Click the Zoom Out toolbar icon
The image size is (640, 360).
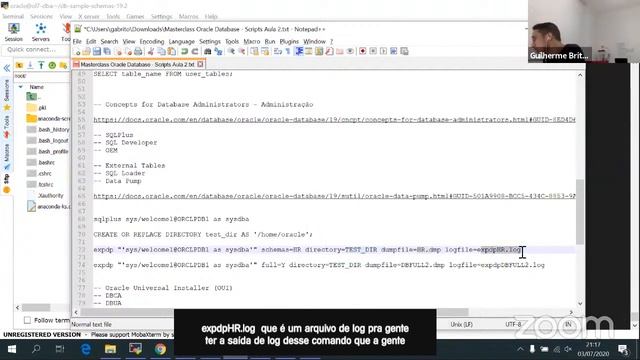coord(242,51)
